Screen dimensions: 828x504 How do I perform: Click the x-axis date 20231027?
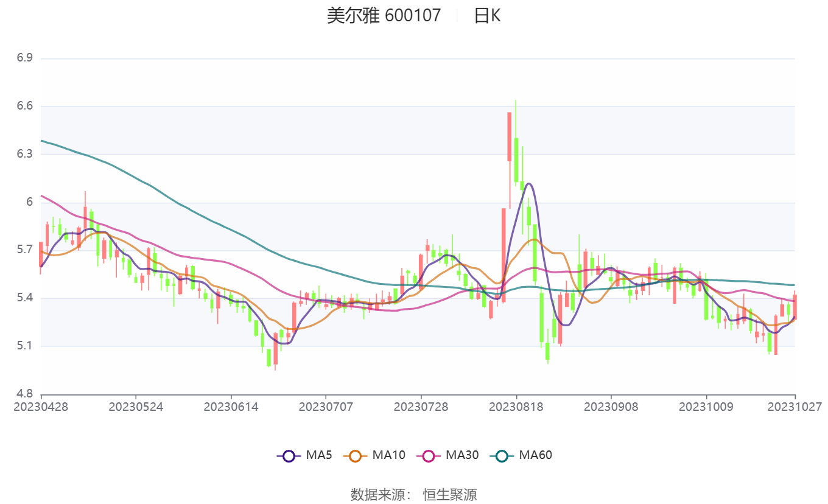[795, 407]
